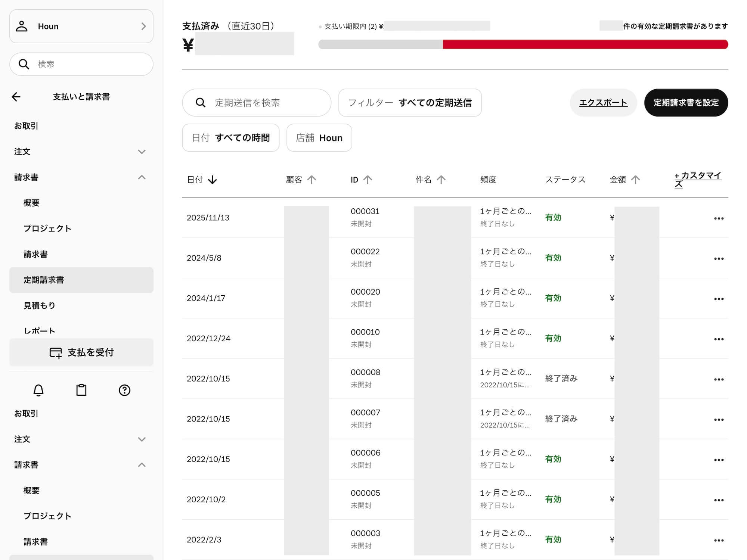The height and width of the screenshot is (560, 747).
Task: Click the help question mark icon
Action: pos(124,390)
